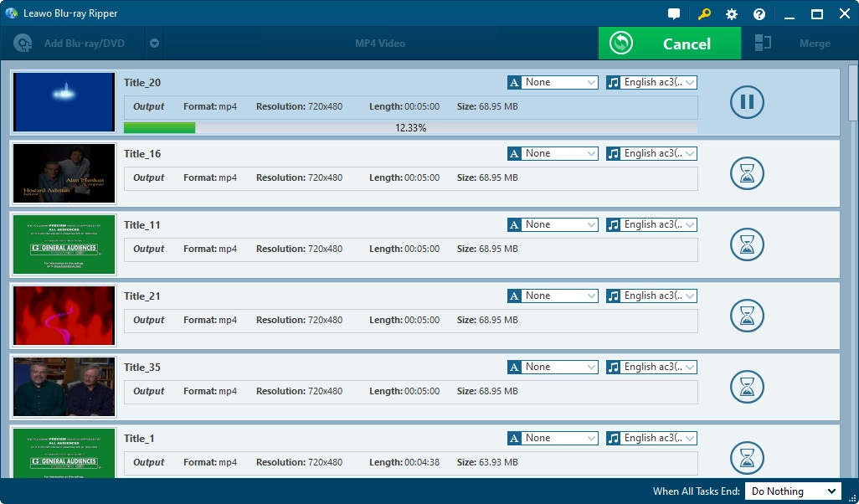Click the hourglass icon for Title_16
The image size is (859, 504).
point(747,173)
